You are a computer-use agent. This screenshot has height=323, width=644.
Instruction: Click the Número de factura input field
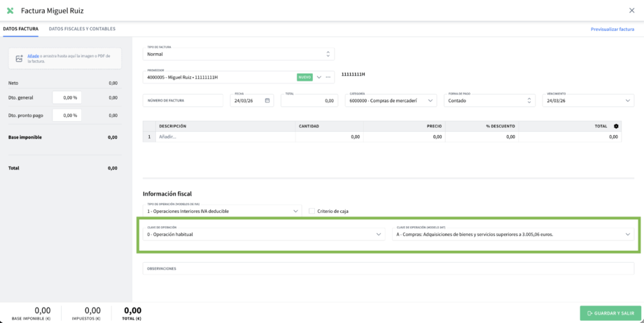tap(183, 100)
